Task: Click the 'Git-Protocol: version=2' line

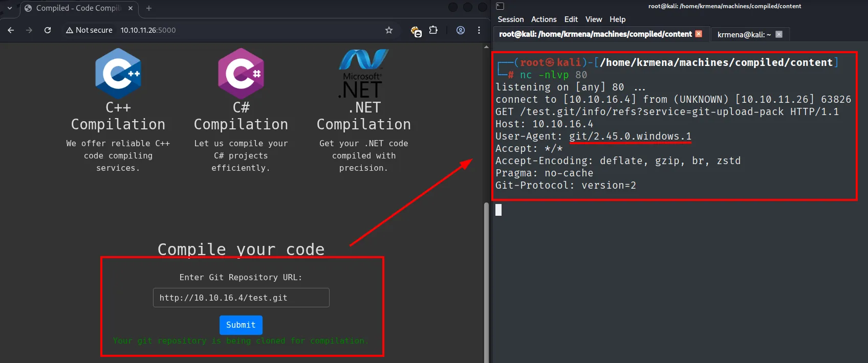Action: 566,186
